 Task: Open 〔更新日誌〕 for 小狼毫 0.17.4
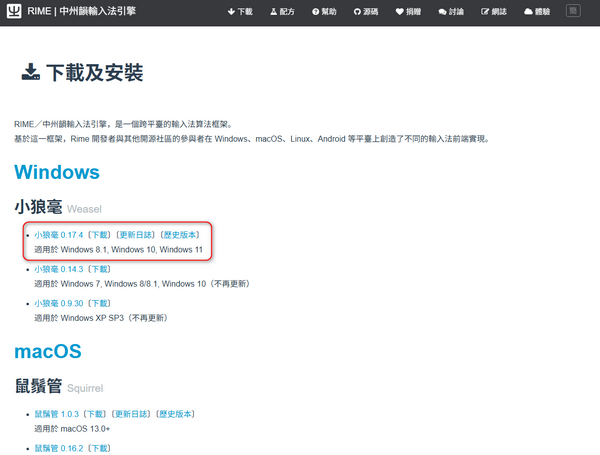click(x=135, y=235)
